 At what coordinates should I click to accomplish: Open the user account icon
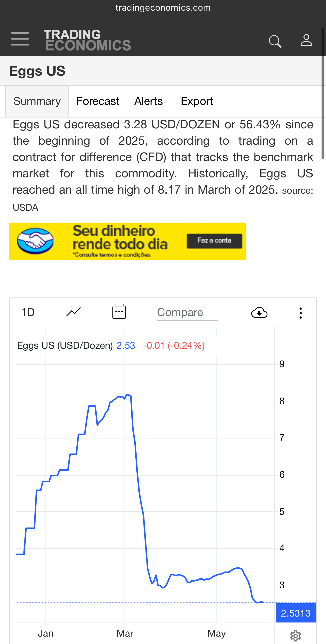[306, 41]
